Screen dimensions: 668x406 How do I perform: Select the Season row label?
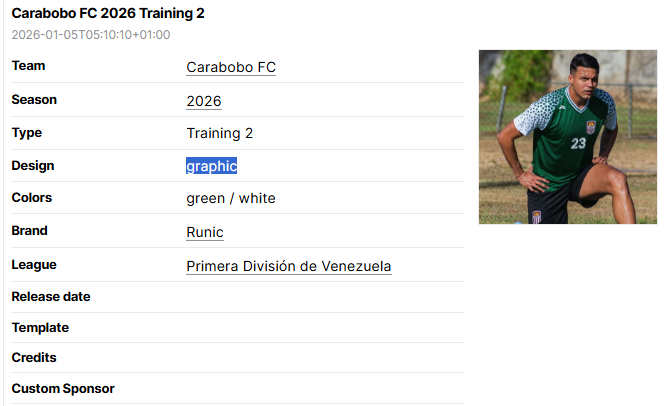[34, 100]
